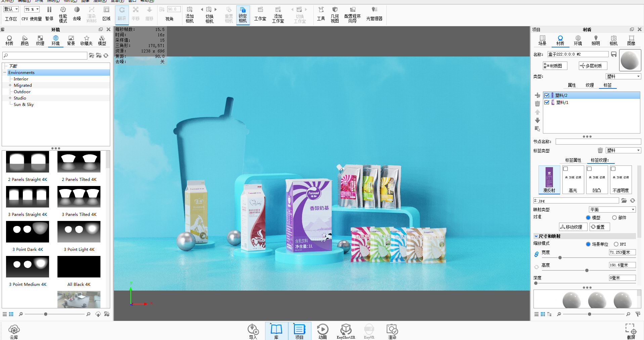The width and height of the screenshot is (644, 340).
Task: Open the Animation (动画) panel
Action: tap(323, 331)
